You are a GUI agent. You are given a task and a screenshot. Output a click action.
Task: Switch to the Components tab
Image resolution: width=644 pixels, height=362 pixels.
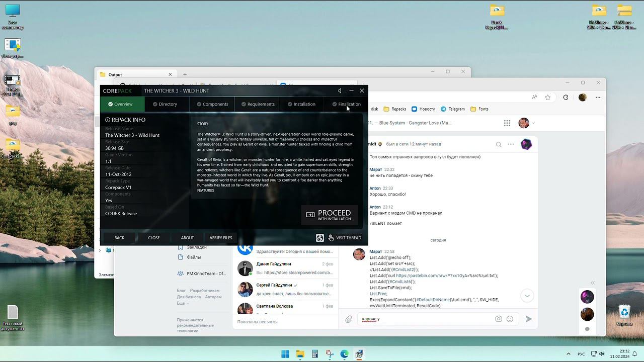click(x=212, y=104)
